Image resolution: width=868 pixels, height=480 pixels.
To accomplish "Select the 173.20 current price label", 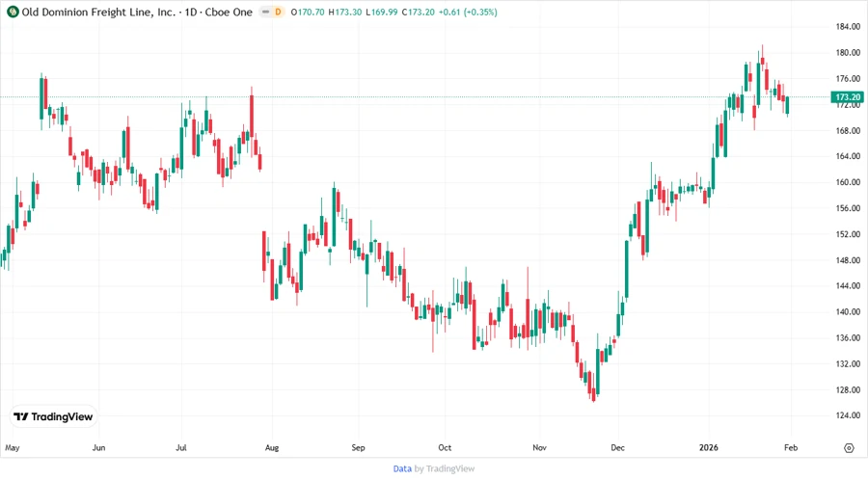I will (847, 96).
